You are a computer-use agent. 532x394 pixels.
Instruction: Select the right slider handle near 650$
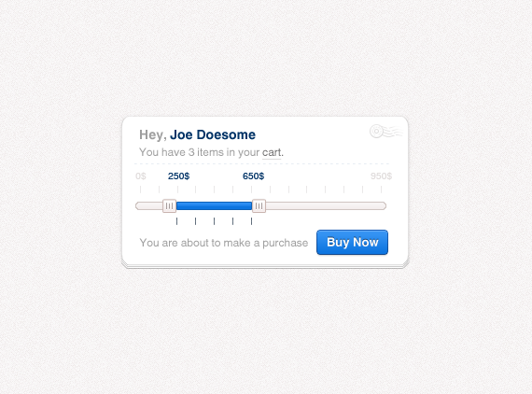(x=259, y=206)
